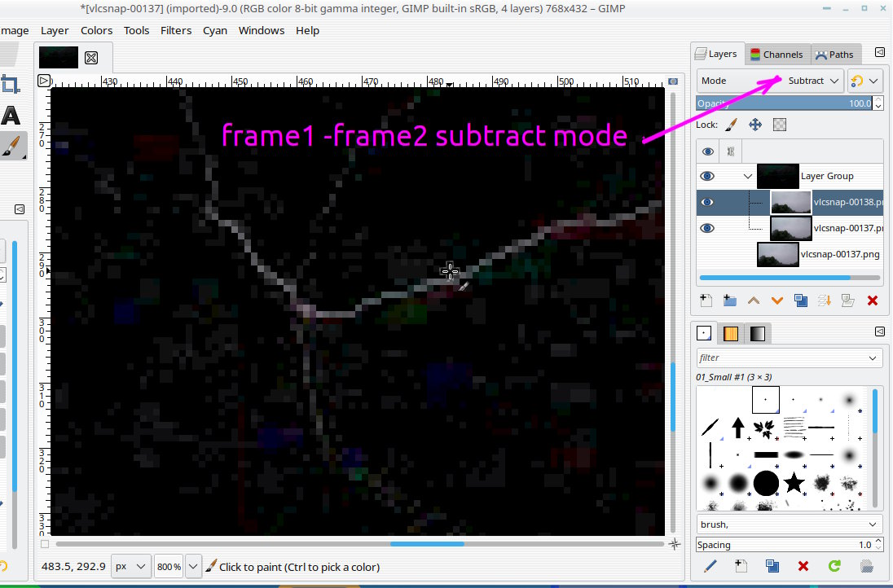Select the Text tool (letter A)
Viewport: 893px width, 588px height.
[11, 116]
